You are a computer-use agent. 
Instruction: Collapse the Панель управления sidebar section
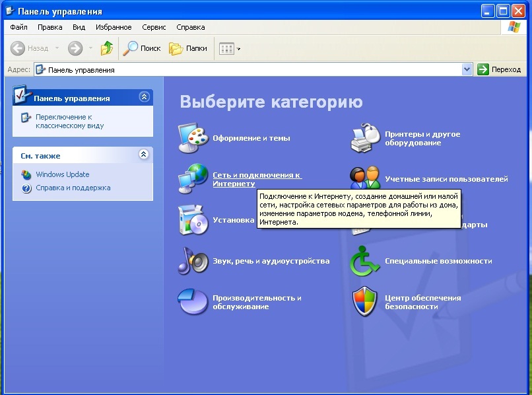coord(144,97)
